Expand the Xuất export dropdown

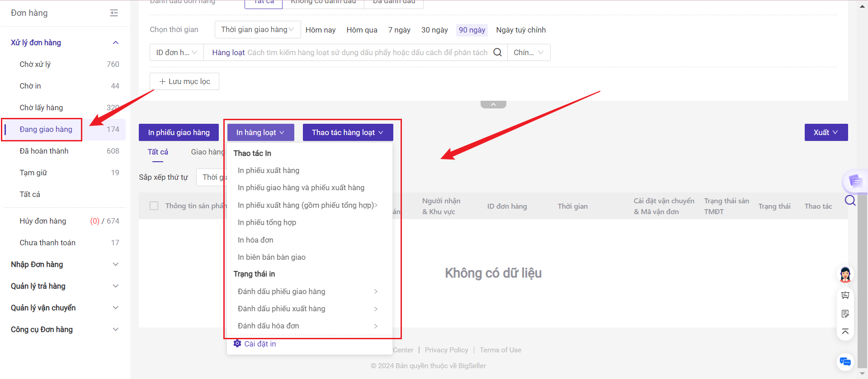pyautogui.click(x=826, y=132)
